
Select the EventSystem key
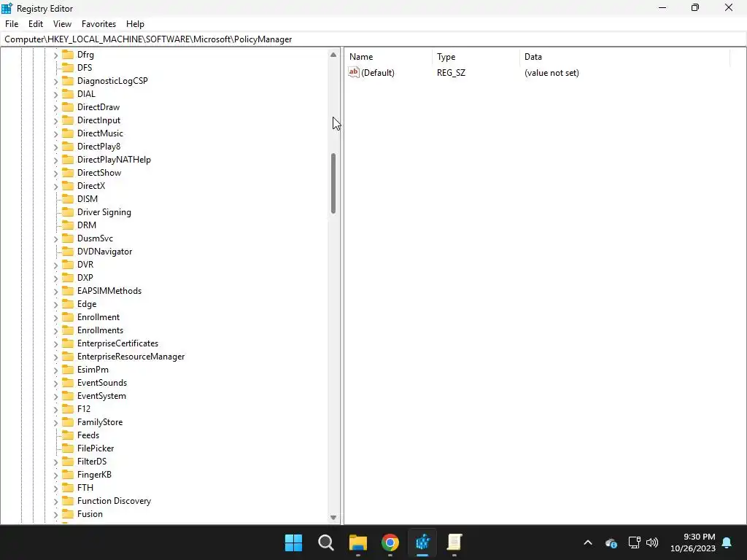click(x=101, y=396)
